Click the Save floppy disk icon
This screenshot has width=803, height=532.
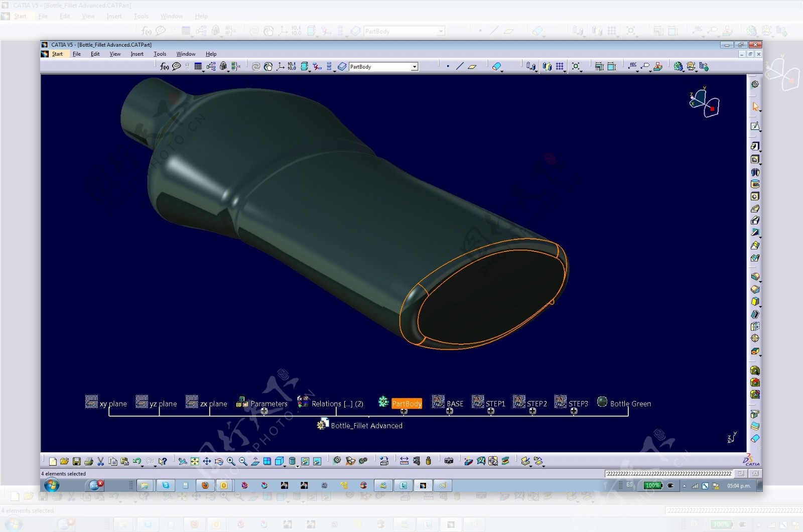[x=77, y=461]
